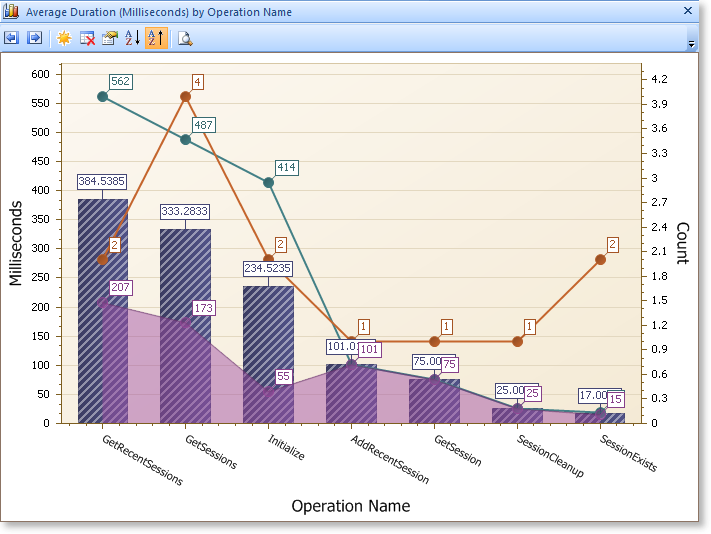
Task: Click the teal line point labeled 562
Action: (x=103, y=96)
